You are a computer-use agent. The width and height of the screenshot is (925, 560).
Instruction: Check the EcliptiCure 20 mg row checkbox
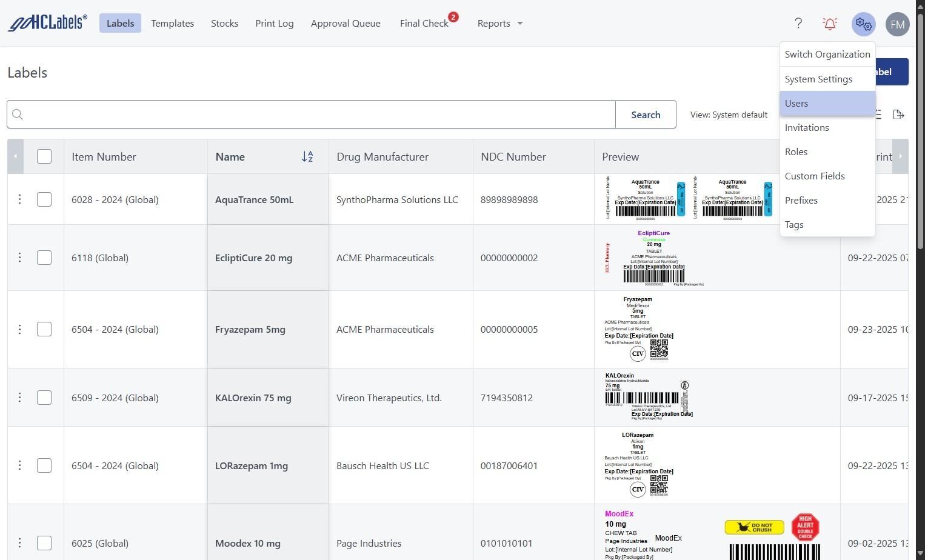click(x=44, y=258)
